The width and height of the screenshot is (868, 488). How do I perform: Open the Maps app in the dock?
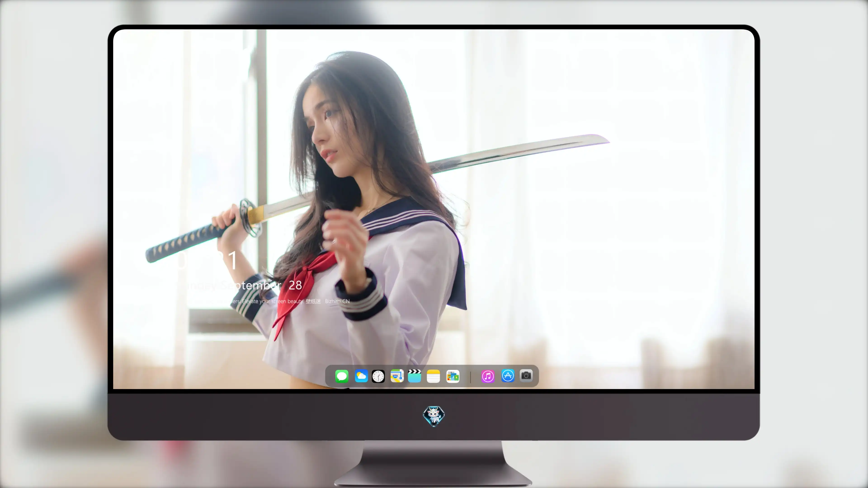pos(397,376)
